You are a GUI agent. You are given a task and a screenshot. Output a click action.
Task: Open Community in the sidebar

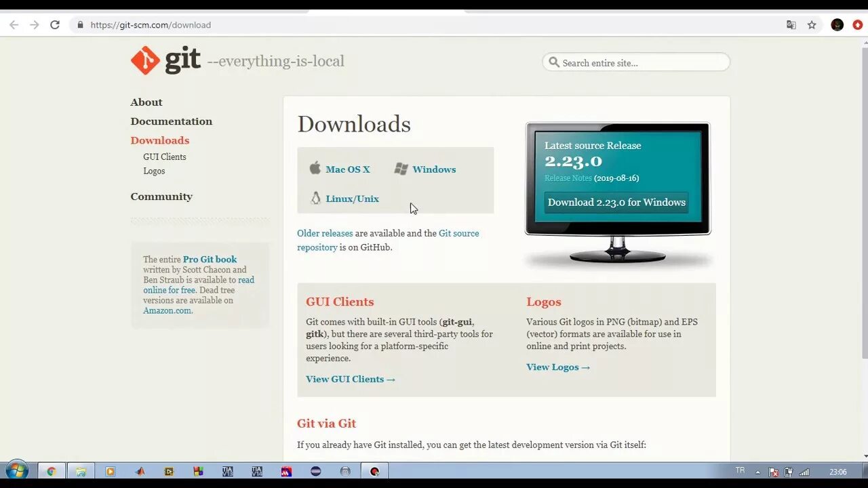click(x=161, y=197)
